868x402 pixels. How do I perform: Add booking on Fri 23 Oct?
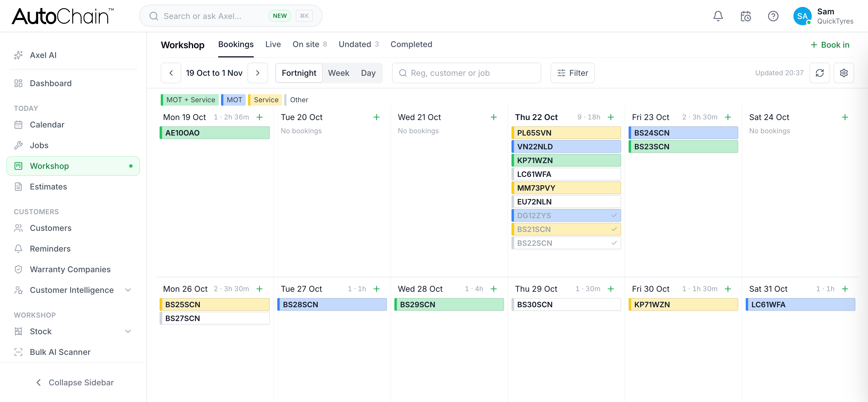(x=728, y=117)
